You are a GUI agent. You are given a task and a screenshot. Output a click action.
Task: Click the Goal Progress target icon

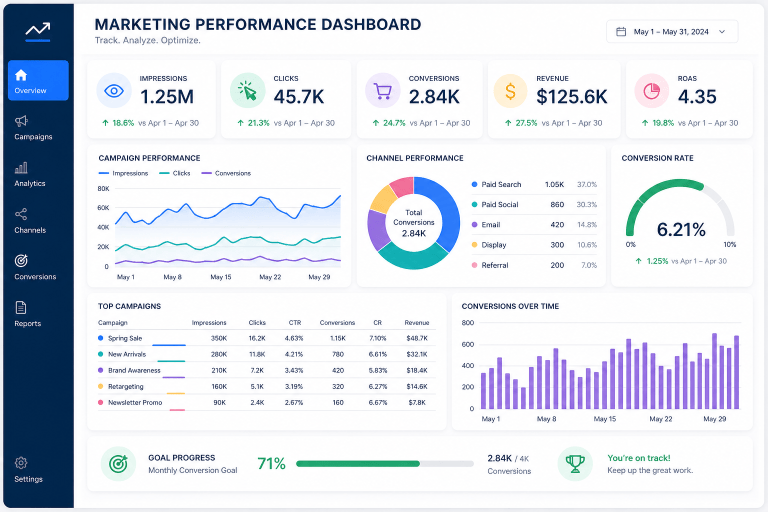pos(119,463)
